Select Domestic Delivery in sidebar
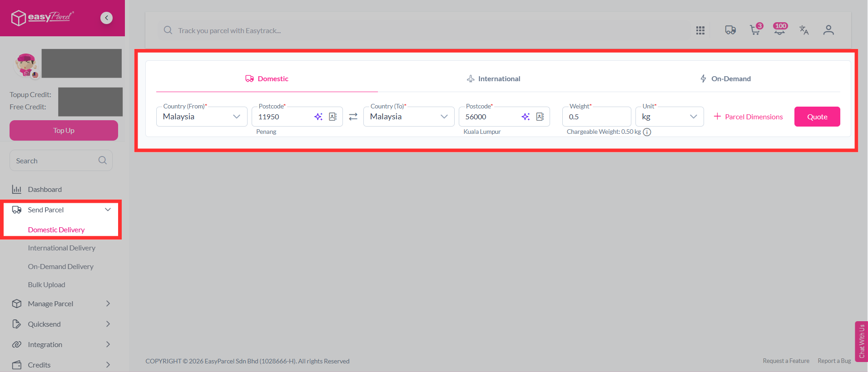 [56, 230]
